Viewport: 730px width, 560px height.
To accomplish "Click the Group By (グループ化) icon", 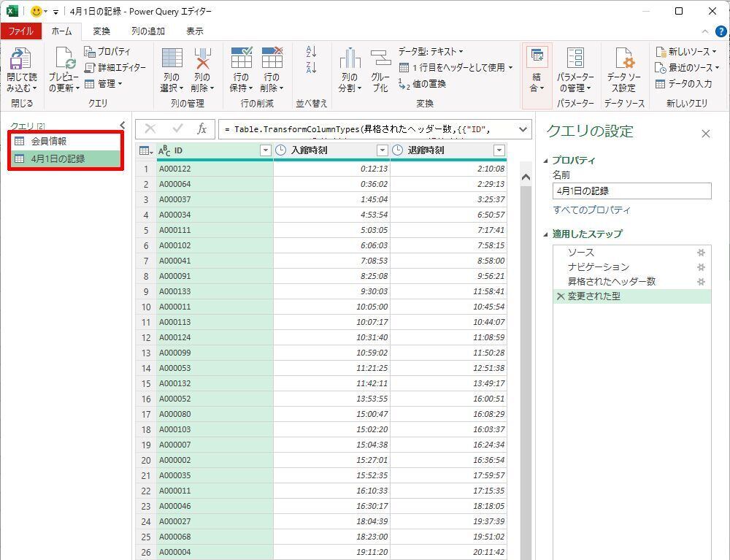I will pos(380,58).
